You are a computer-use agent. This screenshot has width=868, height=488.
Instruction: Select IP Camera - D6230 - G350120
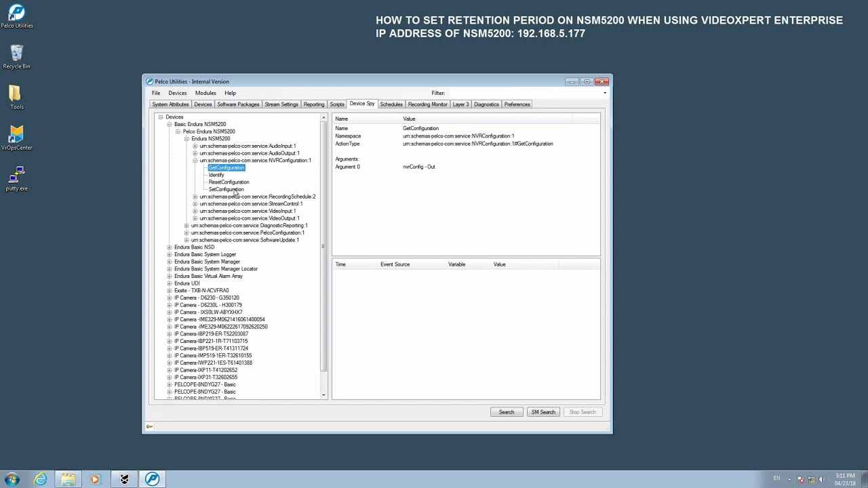[207, 298]
